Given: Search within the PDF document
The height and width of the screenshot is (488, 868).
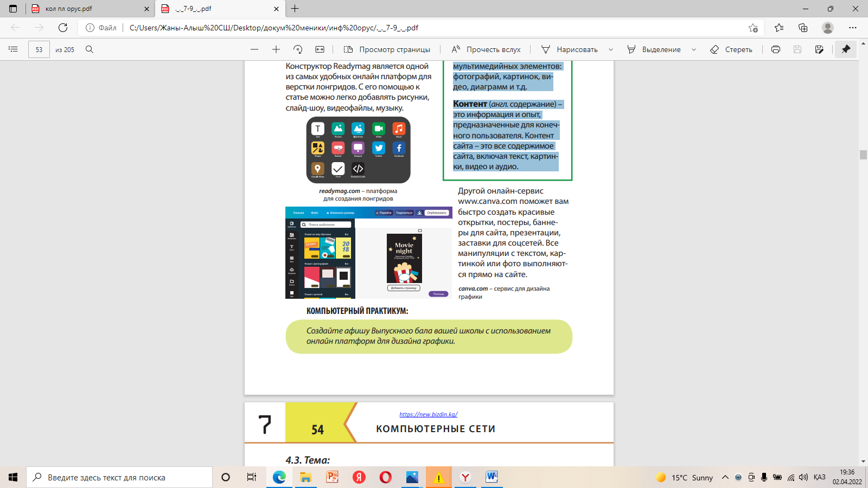Looking at the screenshot, I should (90, 49).
